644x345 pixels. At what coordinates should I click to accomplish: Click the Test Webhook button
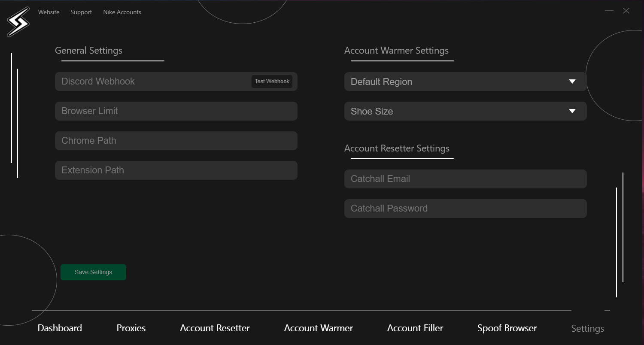point(272,82)
